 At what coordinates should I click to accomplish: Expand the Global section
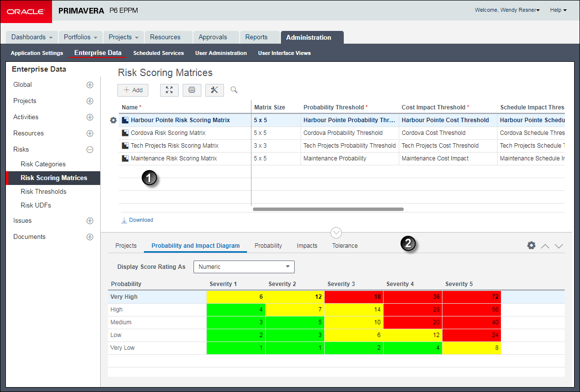90,85
